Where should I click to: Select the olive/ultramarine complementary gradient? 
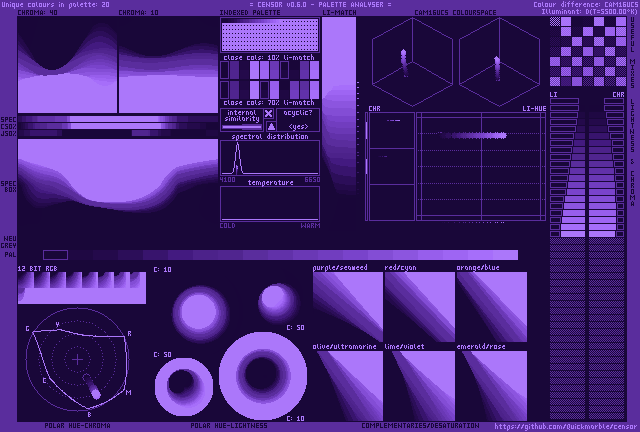click(x=347, y=385)
